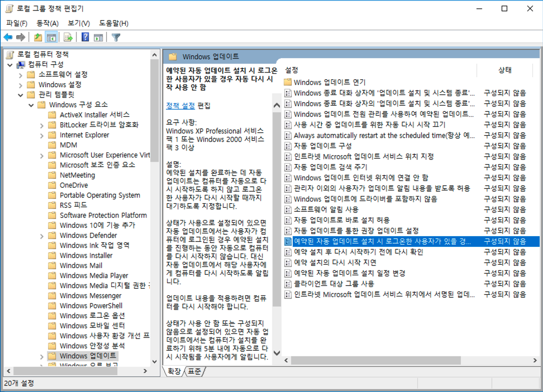The height and width of the screenshot is (392, 543).
Task: Click the Windows Mail folder icon
Action: [x=52, y=265]
